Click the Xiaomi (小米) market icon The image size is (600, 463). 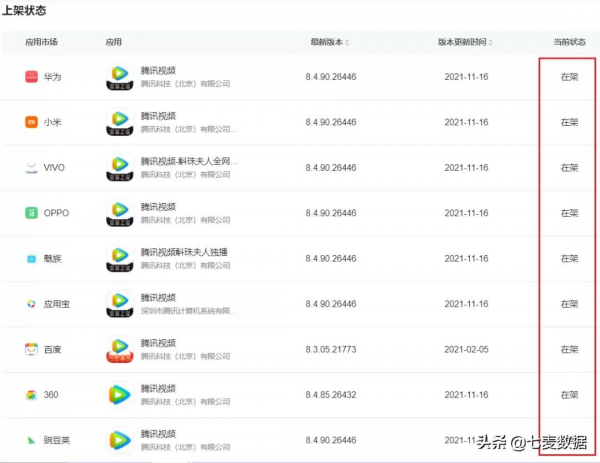pos(31,122)
